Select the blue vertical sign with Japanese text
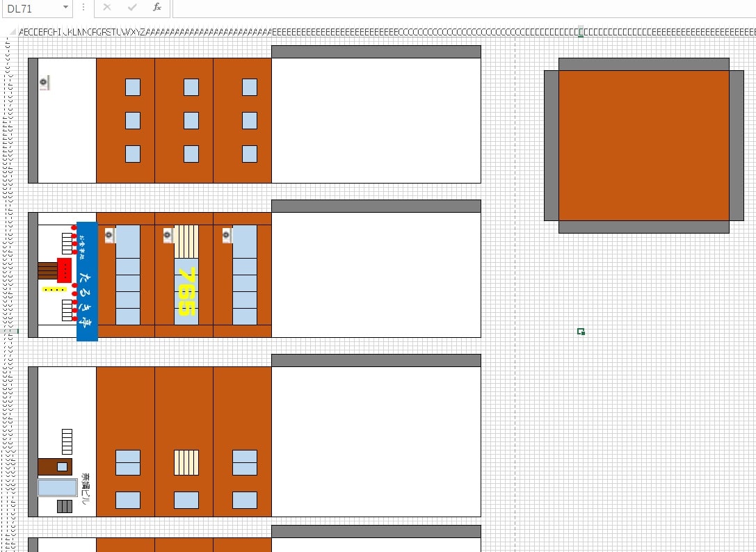The height and width of the screenshot is (552, 756). (x=87, y=282)
